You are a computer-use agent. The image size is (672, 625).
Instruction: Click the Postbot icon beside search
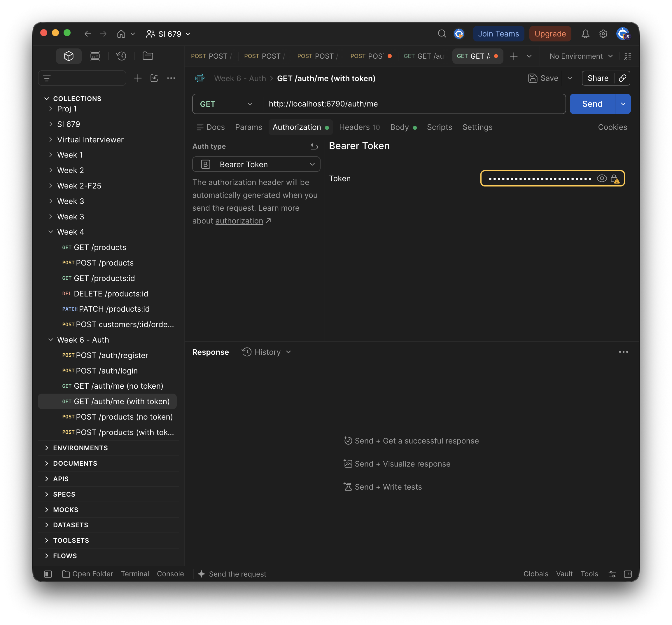click(459, 34)
